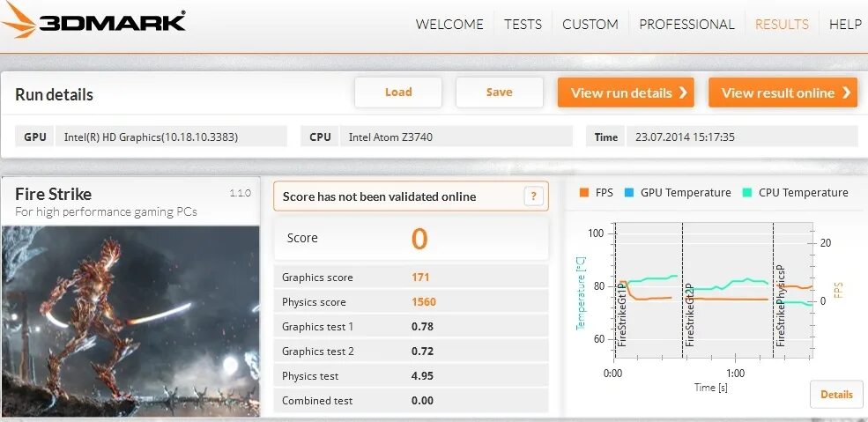
Task: Click the Physics test value 4.95
Action: [422, 376]
